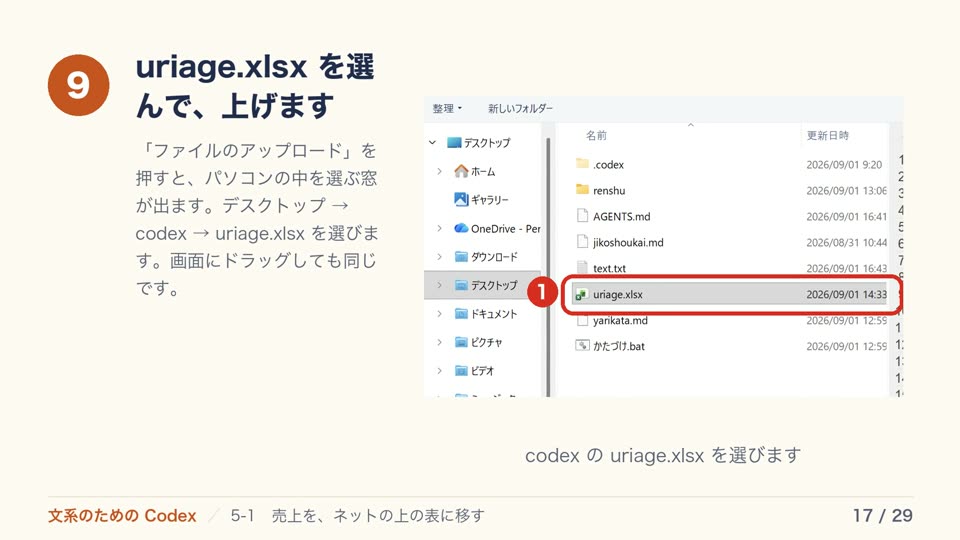
Task: Click the sort arrow above the column headers
Action: pos(690,125)
